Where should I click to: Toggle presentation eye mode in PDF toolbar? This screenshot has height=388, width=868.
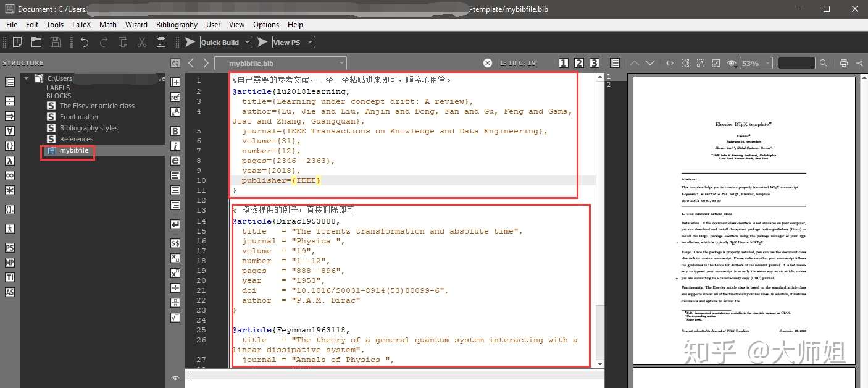click(732, 63)
